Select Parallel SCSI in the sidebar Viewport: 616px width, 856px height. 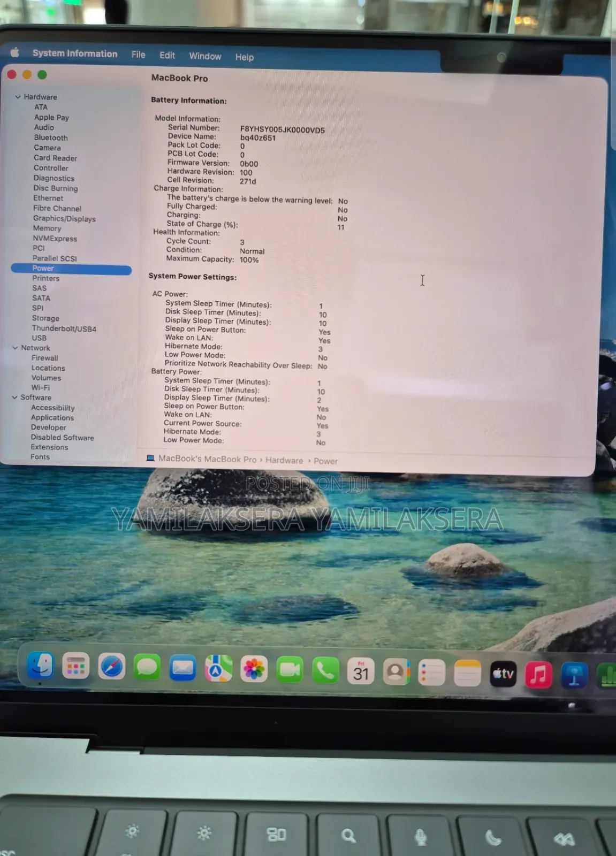coord(55,258)
